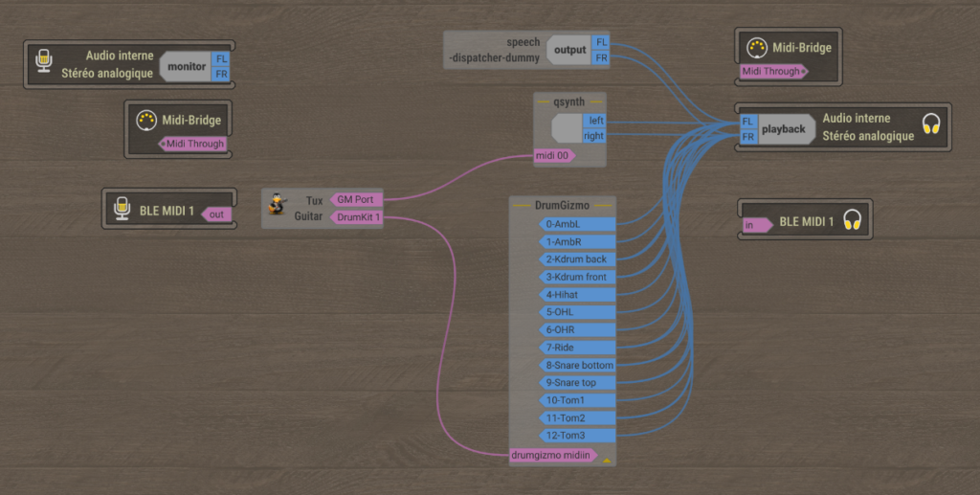Select the Midi Through input port on right Midi-Bridge
This screenshot has height=495, width=980.
pos(773,71)
